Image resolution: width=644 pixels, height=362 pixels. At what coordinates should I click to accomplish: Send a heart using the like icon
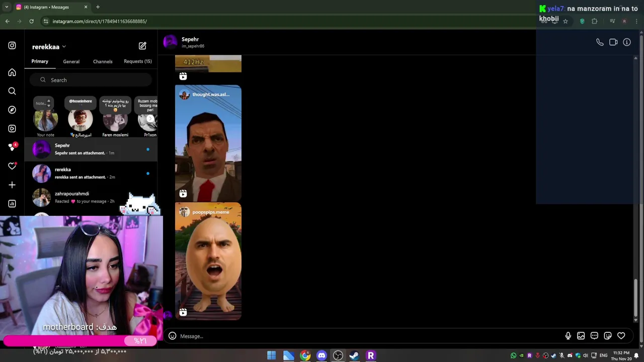(x=621, y=336)
